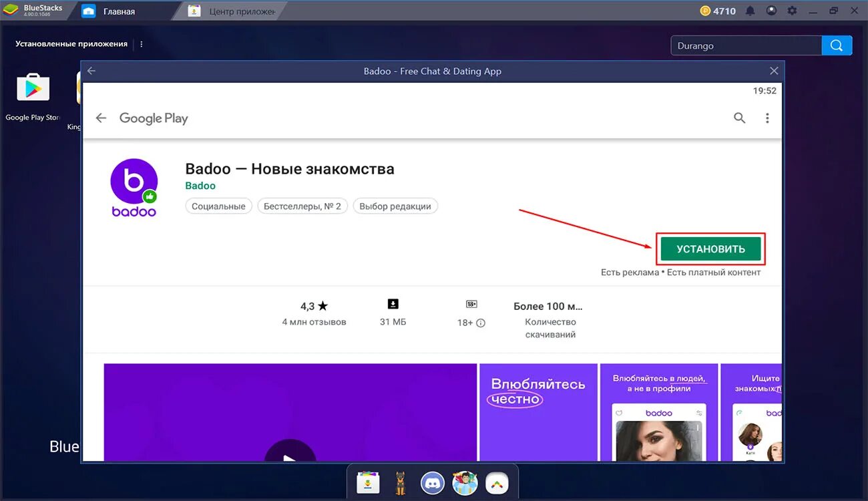Switch to the Центр приложений tab

(x=234, y=11)
